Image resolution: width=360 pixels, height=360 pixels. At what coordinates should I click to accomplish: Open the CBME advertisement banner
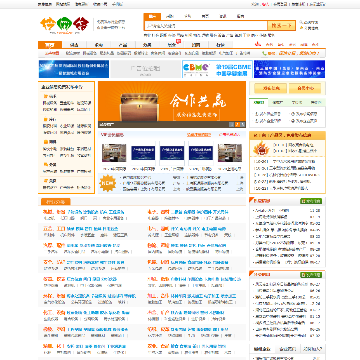(x=217, y=69)
